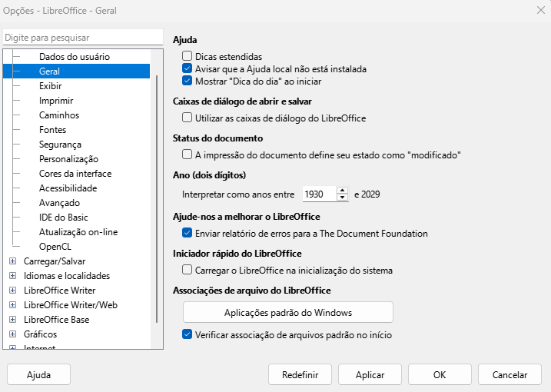Viewport: 551px width, 392px height.
Task: Uncheck Verificar associação de arquivos padrão no início
Action: tap(187, 334)
